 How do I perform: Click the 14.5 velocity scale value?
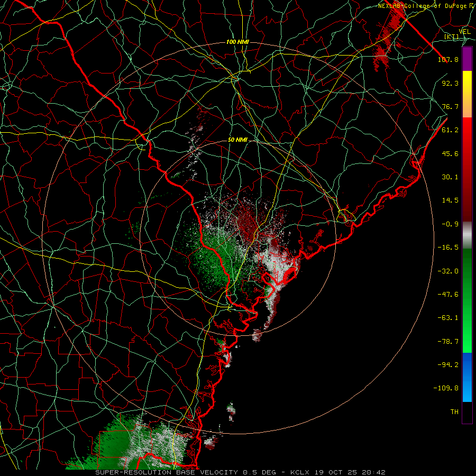450,200
